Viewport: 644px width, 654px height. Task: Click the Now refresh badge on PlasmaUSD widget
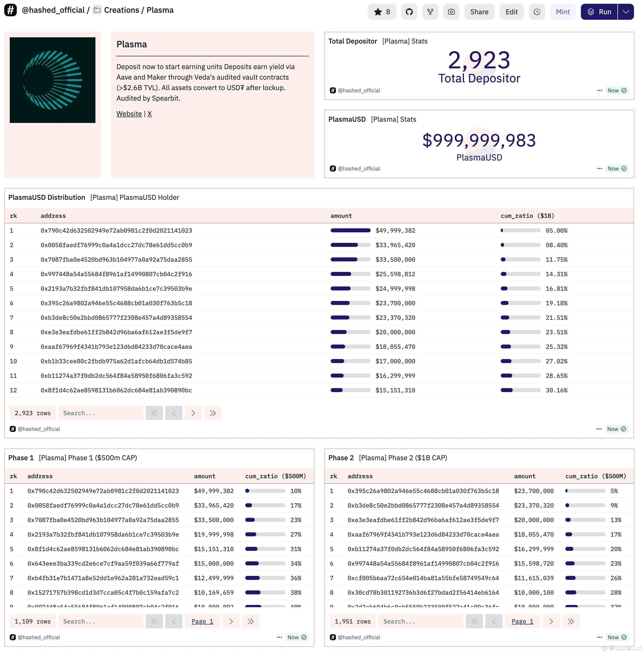[617, 169]
